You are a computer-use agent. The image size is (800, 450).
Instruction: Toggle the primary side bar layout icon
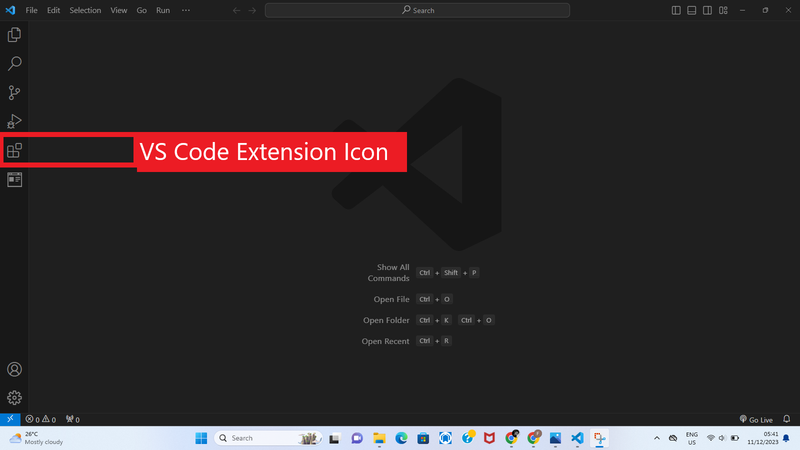point(676,10)
